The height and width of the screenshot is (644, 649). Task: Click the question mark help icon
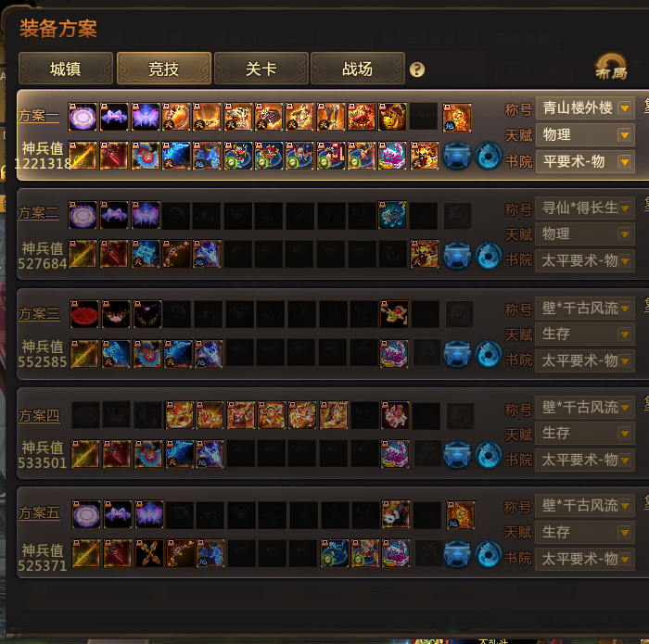click(x=417, y=69)
